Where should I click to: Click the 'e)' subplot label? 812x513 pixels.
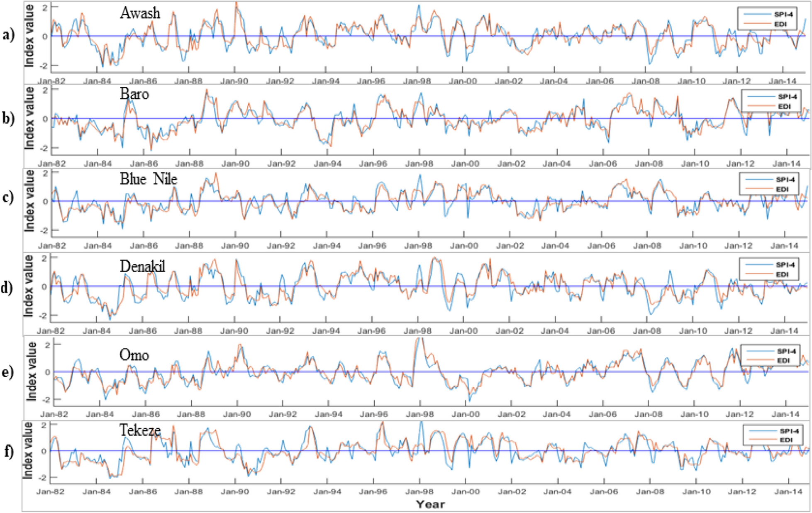coord(8,372)
